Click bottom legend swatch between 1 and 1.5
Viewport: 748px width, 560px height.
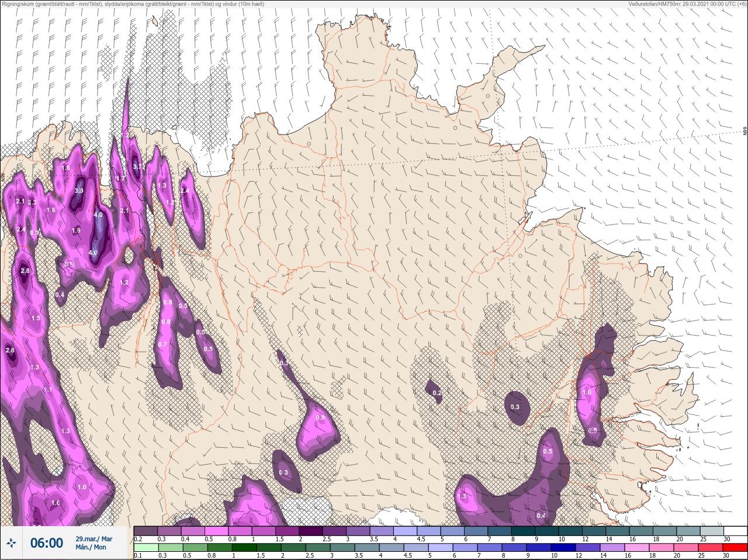[x=244, y=548]
